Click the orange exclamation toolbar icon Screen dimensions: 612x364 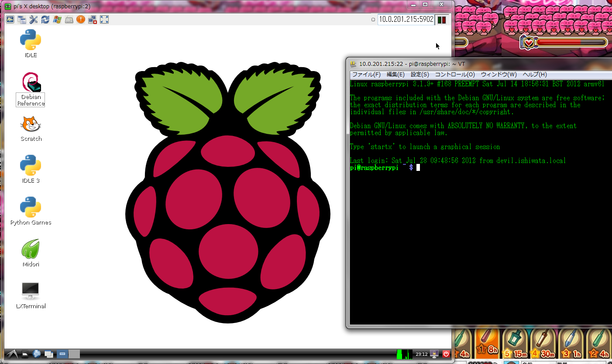(x=80, y=19)
